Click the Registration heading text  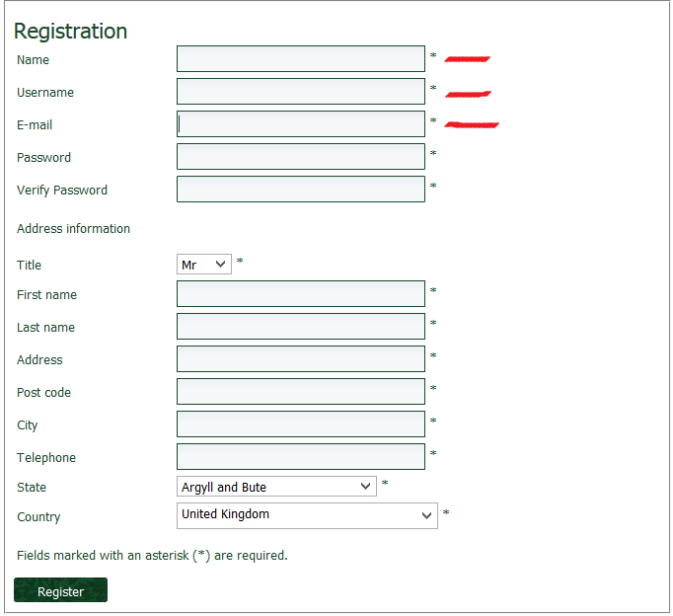[71, 31]
